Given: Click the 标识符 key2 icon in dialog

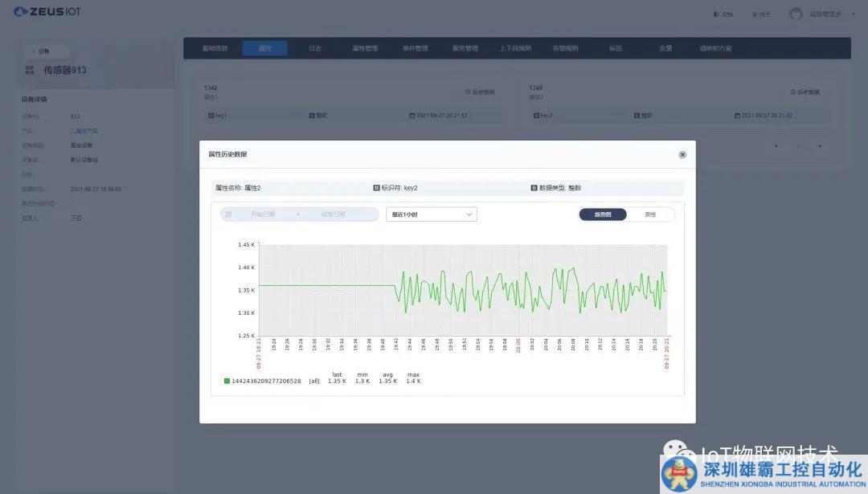Looking at the screenshot, I should pos(376,188).
